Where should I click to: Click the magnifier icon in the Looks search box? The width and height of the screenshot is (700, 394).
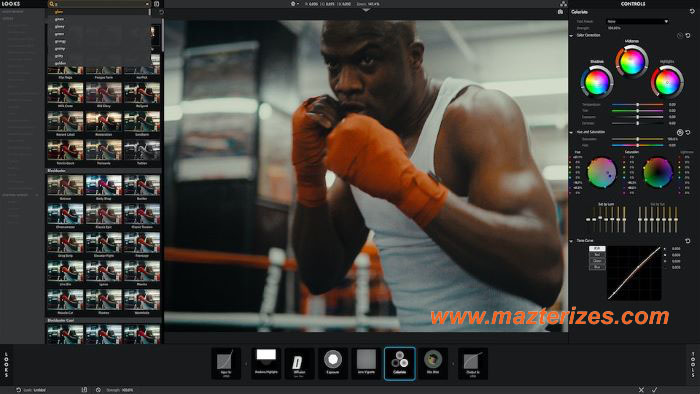(x=51, y=4)
